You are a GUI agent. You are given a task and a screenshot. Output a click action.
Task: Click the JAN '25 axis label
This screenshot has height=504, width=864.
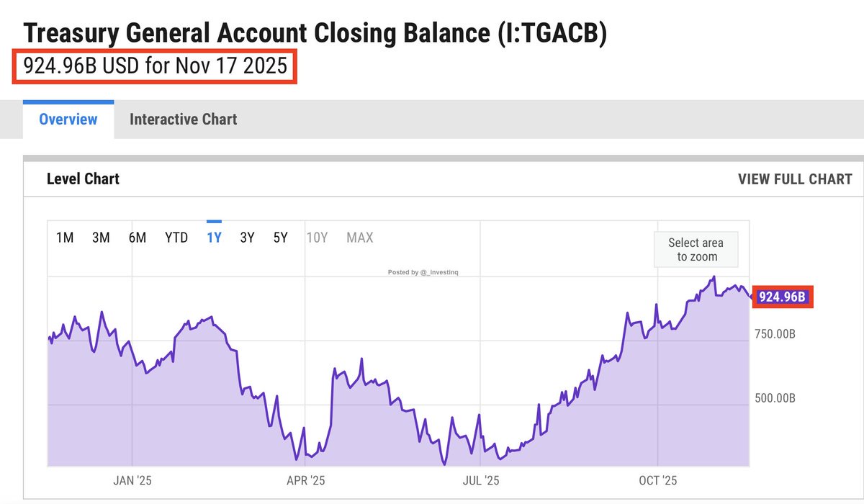(x=132, y=480)
